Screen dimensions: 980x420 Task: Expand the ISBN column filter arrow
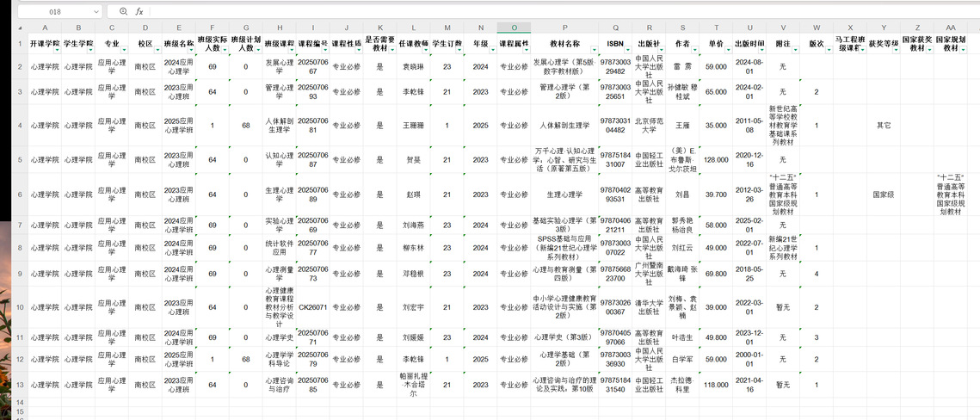[628, 50]
